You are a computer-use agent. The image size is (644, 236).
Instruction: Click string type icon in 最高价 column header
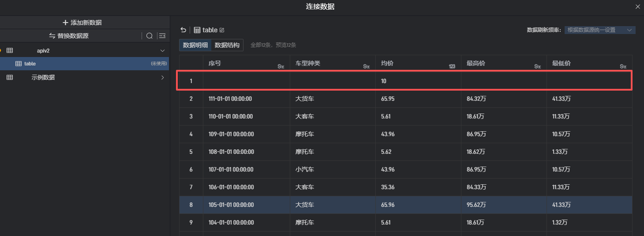tap(537, 66)
